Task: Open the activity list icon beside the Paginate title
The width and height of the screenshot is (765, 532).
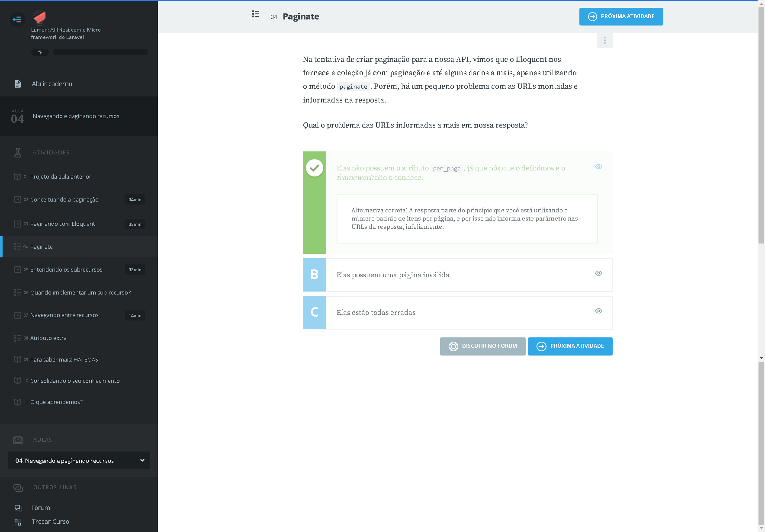Action: (x=256, y=14)
